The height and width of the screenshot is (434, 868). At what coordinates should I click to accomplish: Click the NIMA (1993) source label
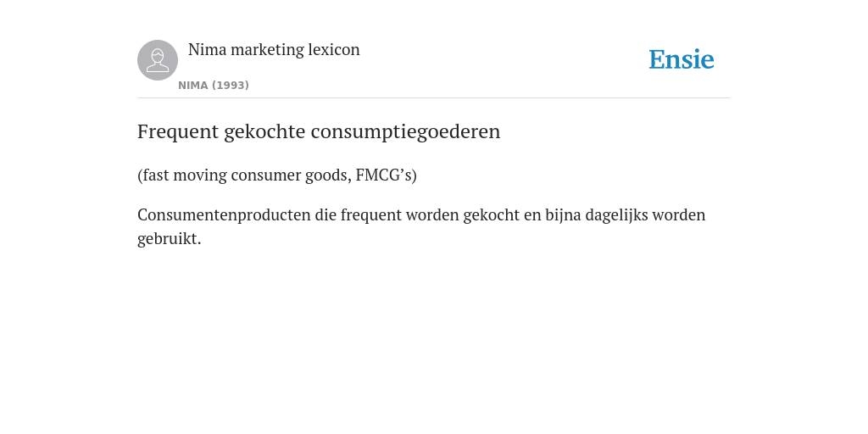coord(214,86)
